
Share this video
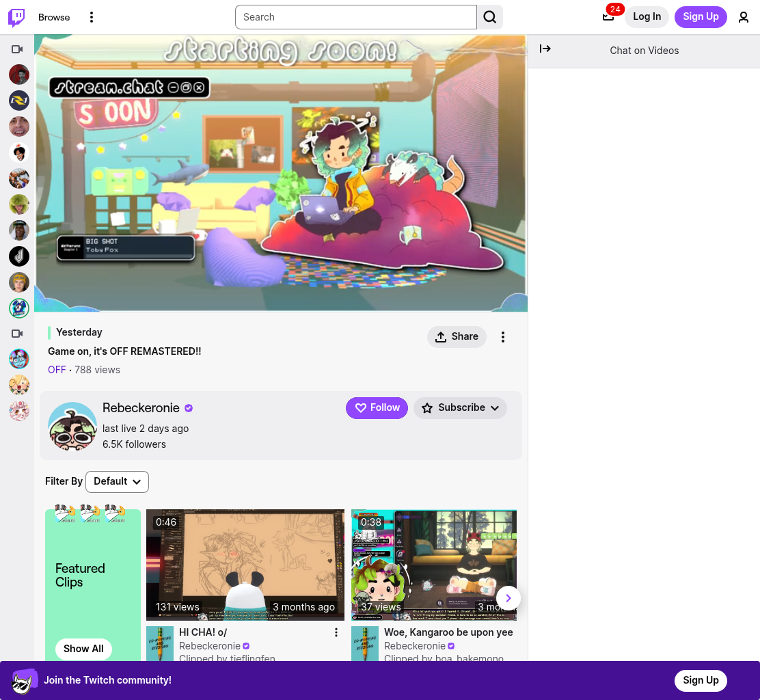coord(457,337)
